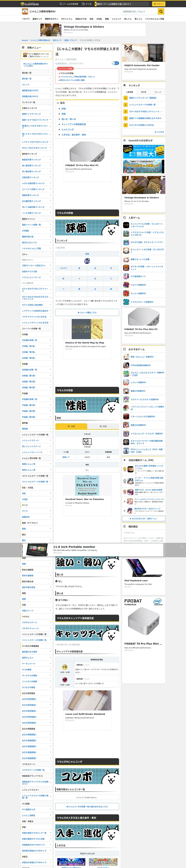Image resolution: width=186 pixels, height=868 pixels.
Task: Switch to 人気記事 ranking tab
Action: coord(129,92)
